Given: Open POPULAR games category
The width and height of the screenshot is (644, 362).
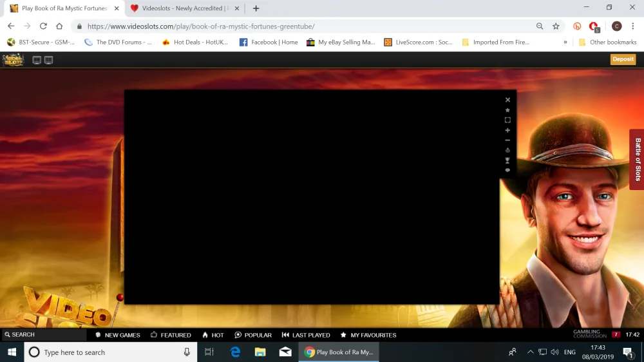Looking at the screenshot, I should (253, 335).
